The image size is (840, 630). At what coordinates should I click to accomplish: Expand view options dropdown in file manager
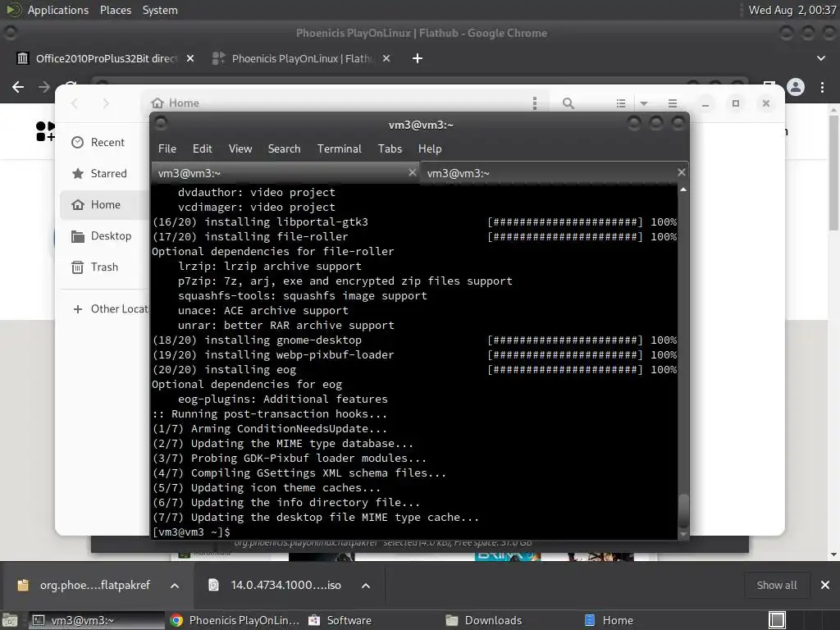pyautogui.click(x=644, y=103)
